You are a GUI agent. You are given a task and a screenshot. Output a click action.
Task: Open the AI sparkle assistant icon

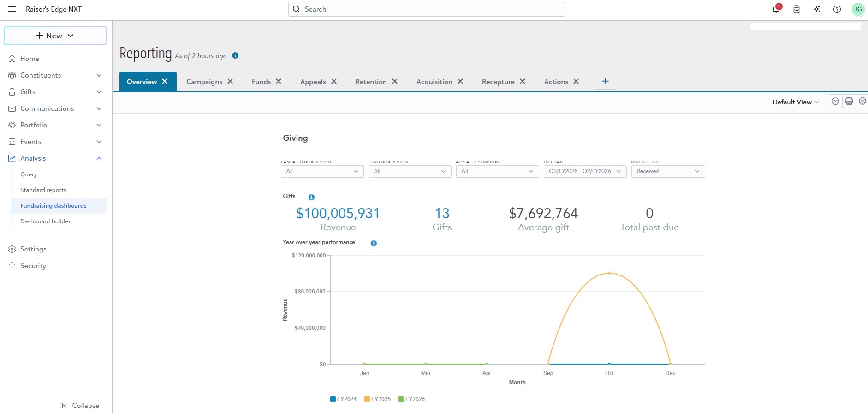[x=817, y=9]
